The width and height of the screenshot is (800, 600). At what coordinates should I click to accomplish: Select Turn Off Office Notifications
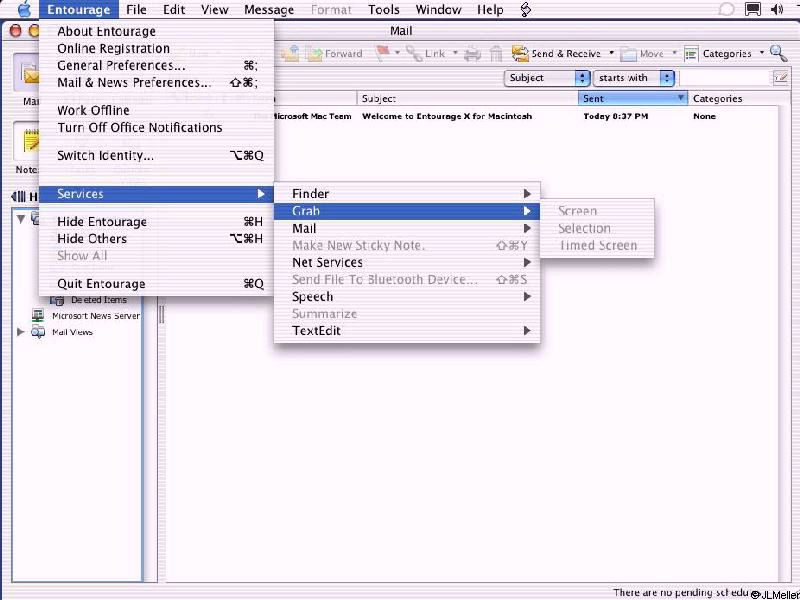[157, 128]
